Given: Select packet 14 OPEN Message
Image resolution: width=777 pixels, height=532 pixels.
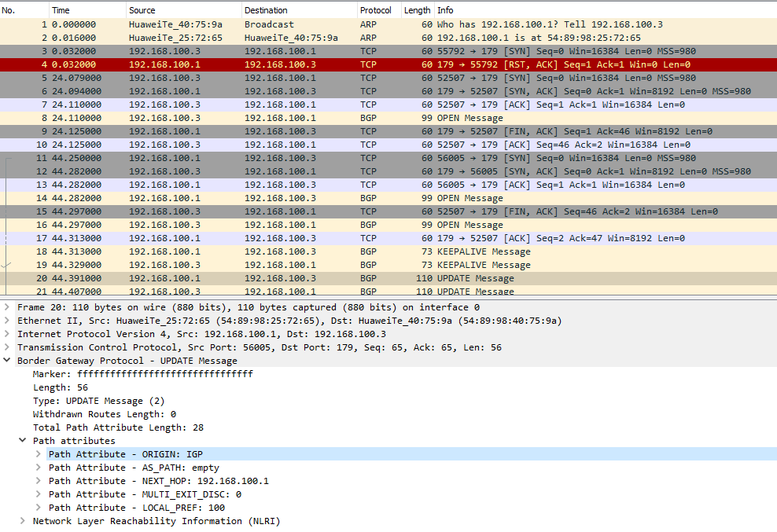Looking at the screenshot, I should click(388, 198).
